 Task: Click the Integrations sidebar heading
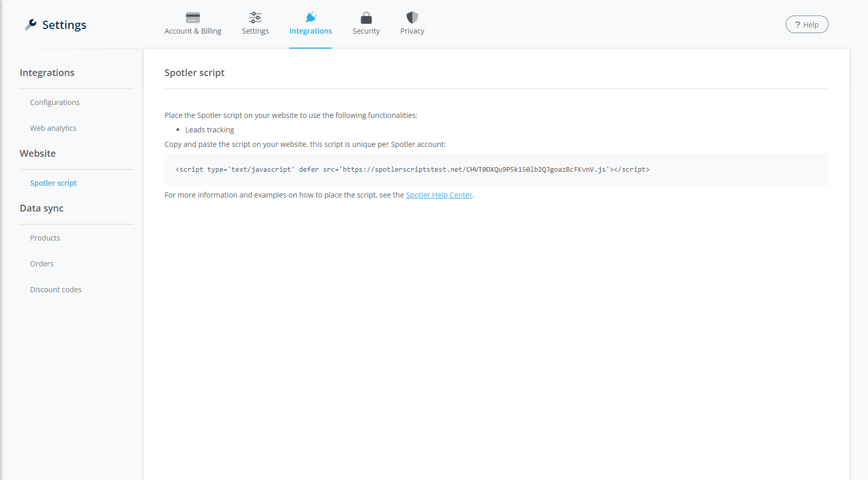[x=47, y=73]
